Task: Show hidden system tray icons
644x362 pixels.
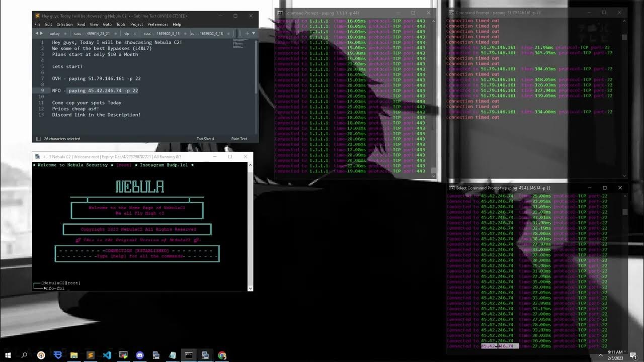Action: (x=600, y=355)
